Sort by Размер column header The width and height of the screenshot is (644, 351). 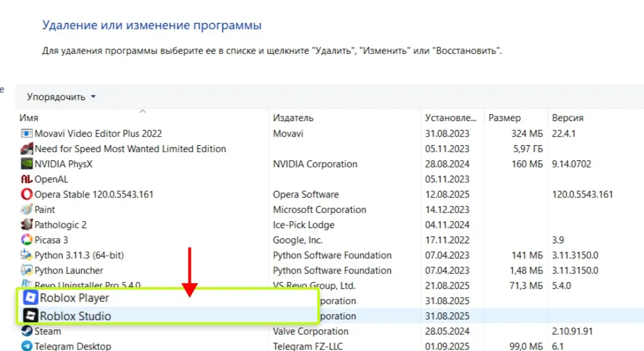(504, 118)
